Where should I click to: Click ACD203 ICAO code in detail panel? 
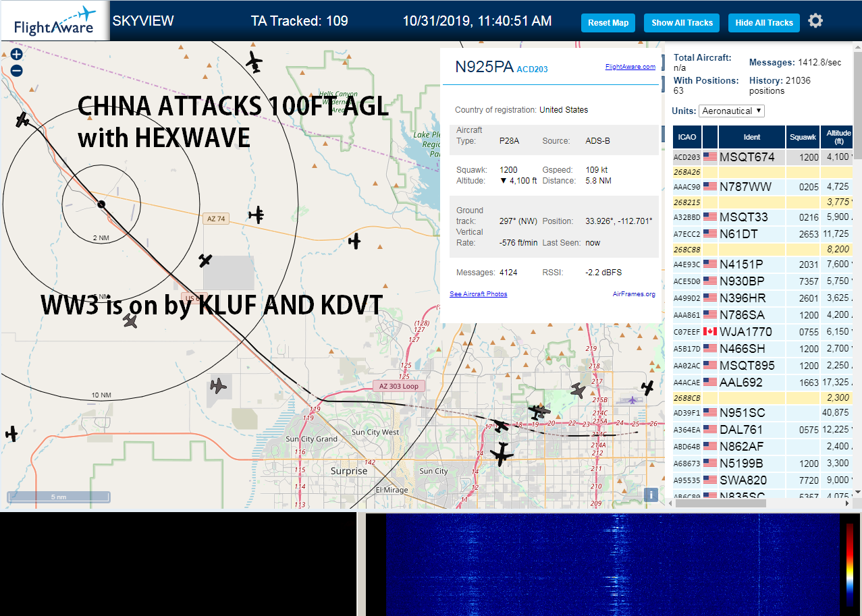533,69
